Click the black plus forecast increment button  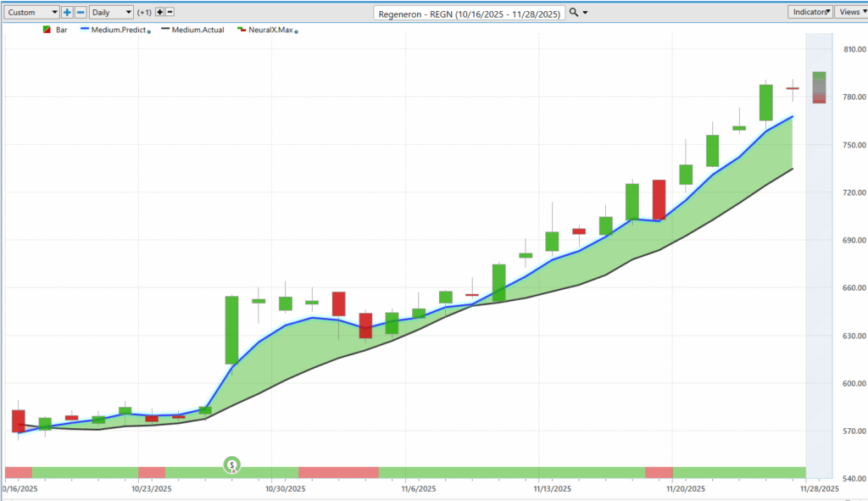(x=159, y=13)
